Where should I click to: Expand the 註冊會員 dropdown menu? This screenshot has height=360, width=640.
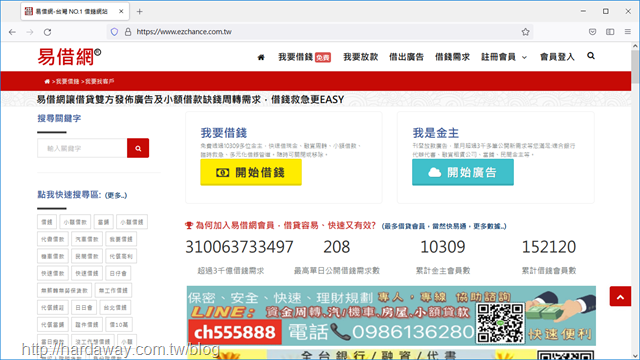(x=504, y=57)
